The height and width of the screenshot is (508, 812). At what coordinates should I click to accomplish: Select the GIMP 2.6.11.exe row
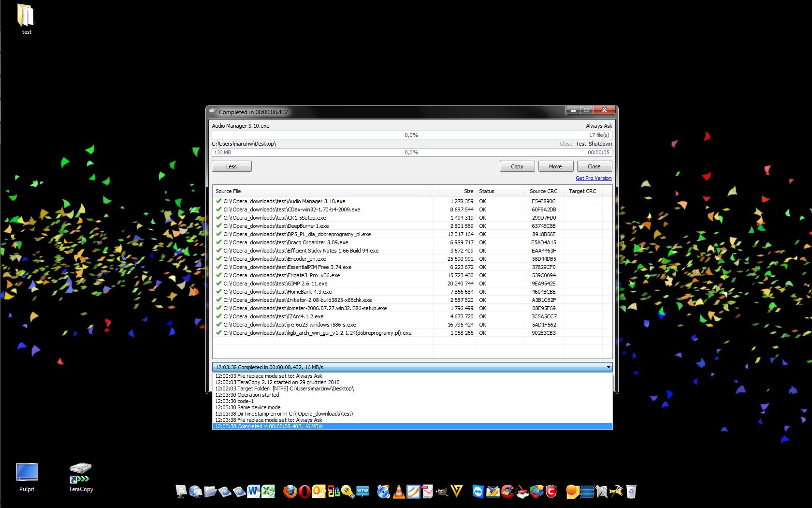point(412,284)
